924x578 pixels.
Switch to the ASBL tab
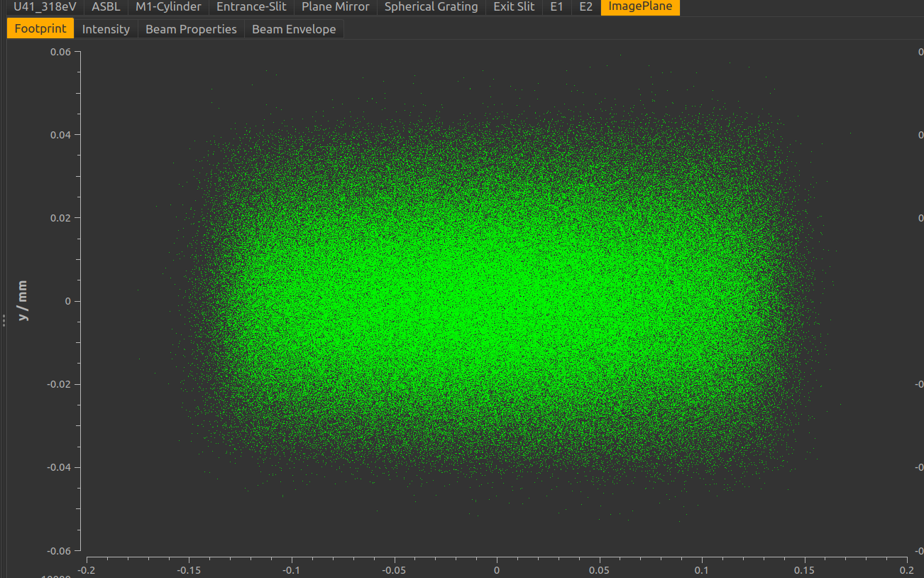pyautogui.click(x=106, y=7)
